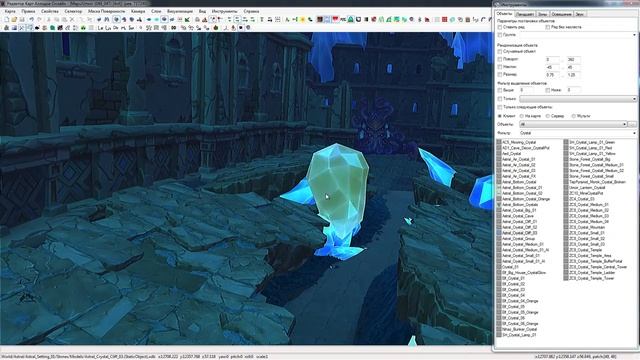Screen dimensions: 640x360
Task: Enable the 'Ряд без наклона' checkbox
Action: point(547,27)
